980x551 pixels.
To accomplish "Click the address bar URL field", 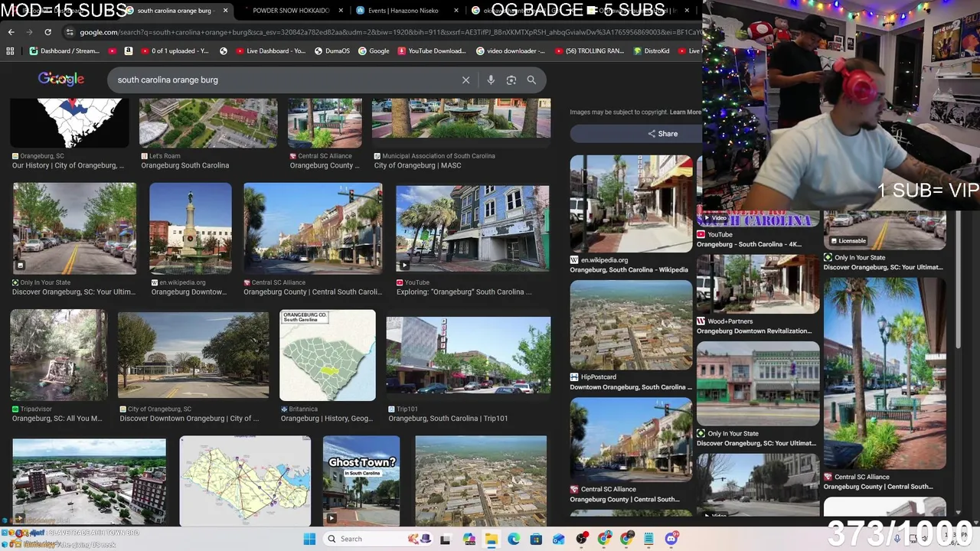I will [x=383, y=32].
